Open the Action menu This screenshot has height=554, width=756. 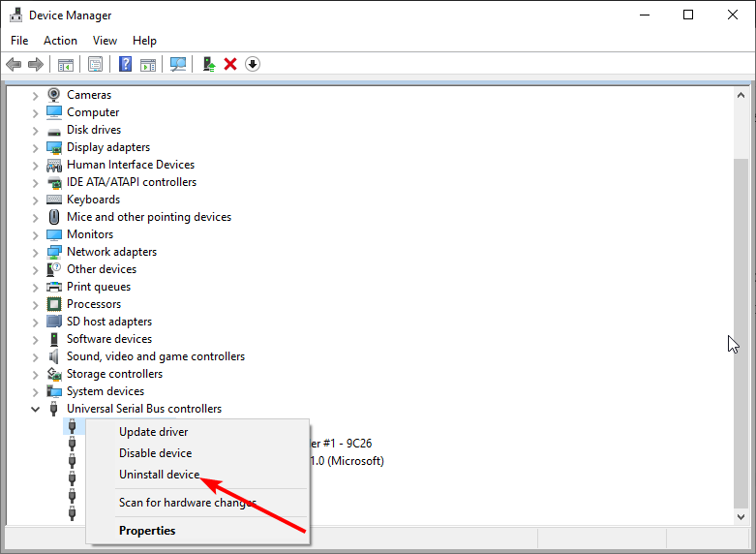(60, 41)
